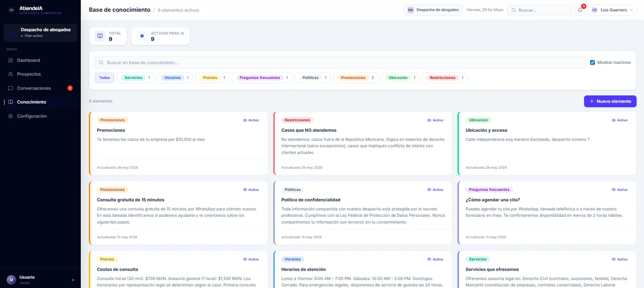Toggle Activo on Consulta gratuita card
644x288 pixels.
click(251, 190)
